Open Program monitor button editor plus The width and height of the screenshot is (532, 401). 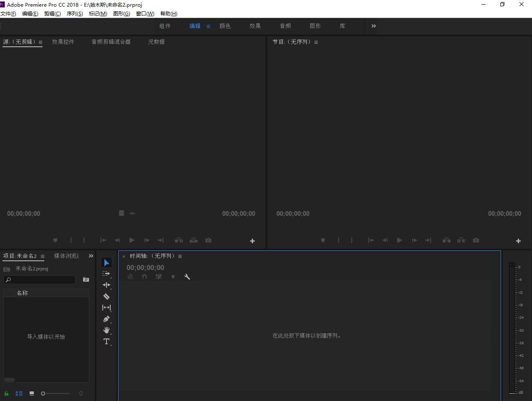click(x=518, y=241)
